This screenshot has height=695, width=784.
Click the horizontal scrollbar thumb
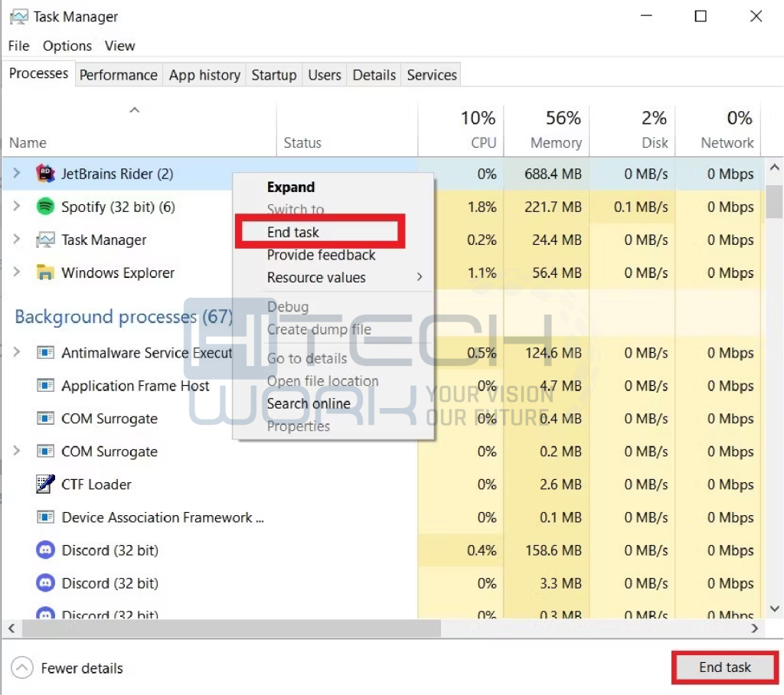tap(231, 628)
